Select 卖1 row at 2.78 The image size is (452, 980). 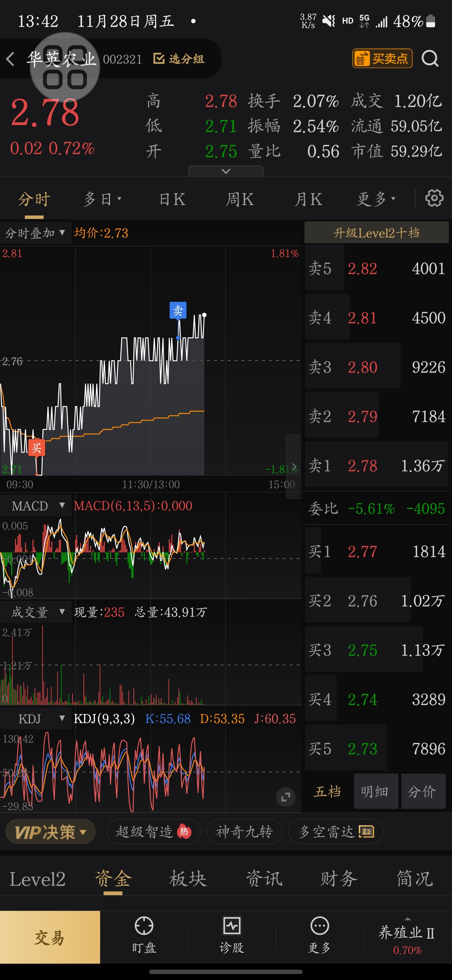tap(376, 465)
